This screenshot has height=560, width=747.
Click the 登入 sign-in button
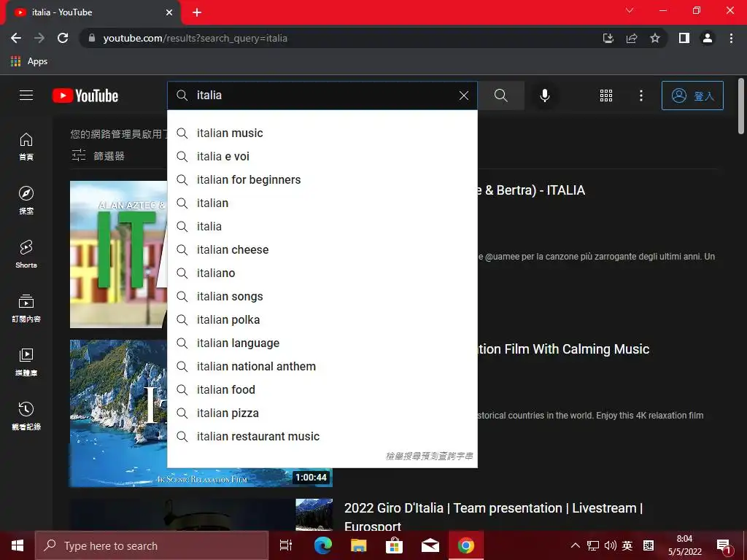click(x=692, y=96)
